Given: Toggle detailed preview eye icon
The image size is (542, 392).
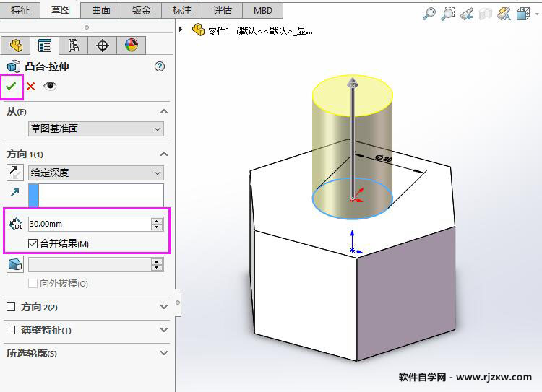Looking at the screenshot, I should tap(50, 86).
